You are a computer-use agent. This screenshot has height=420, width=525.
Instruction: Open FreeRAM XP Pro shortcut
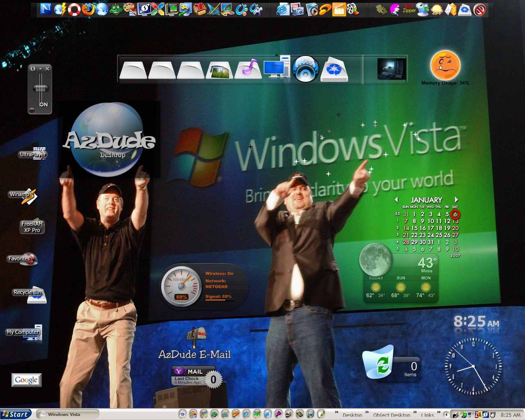(x=32, y=226)
